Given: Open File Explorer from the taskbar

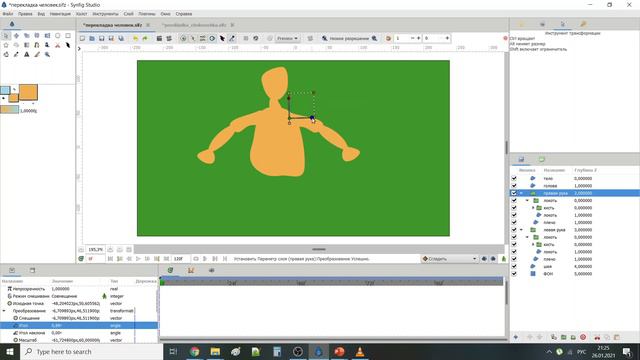Looking at the screenshot, I should click(x=215, y=351).
